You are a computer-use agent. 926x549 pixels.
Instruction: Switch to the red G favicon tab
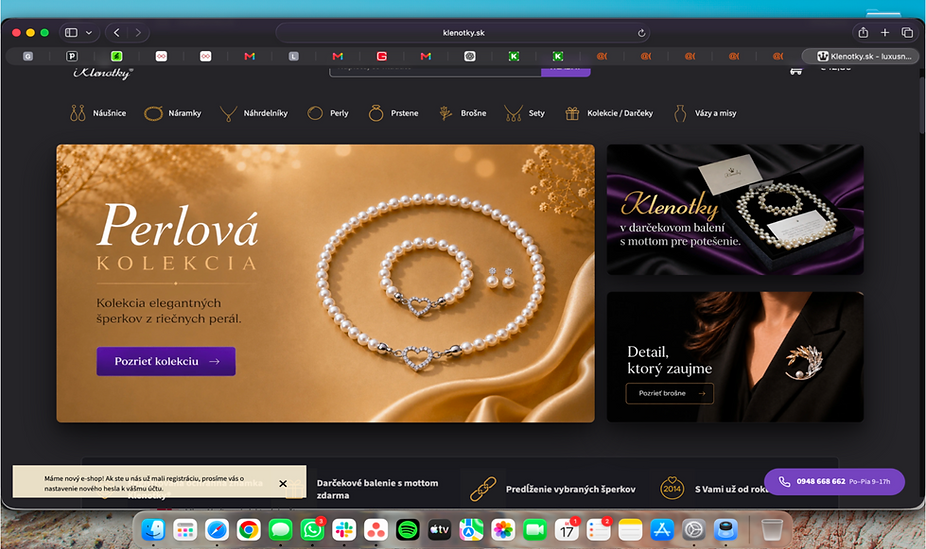(382, 56)
